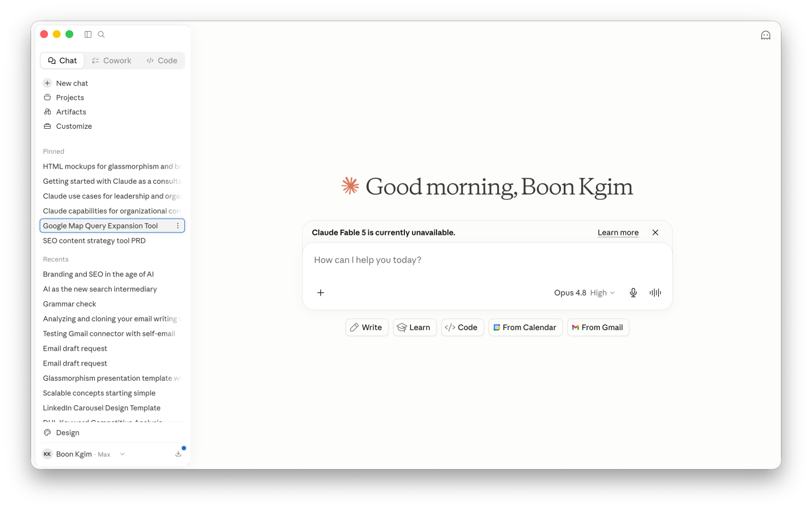Expand the Boon Kgim account menu chevron
812x510 pixels.
(122, 454)
